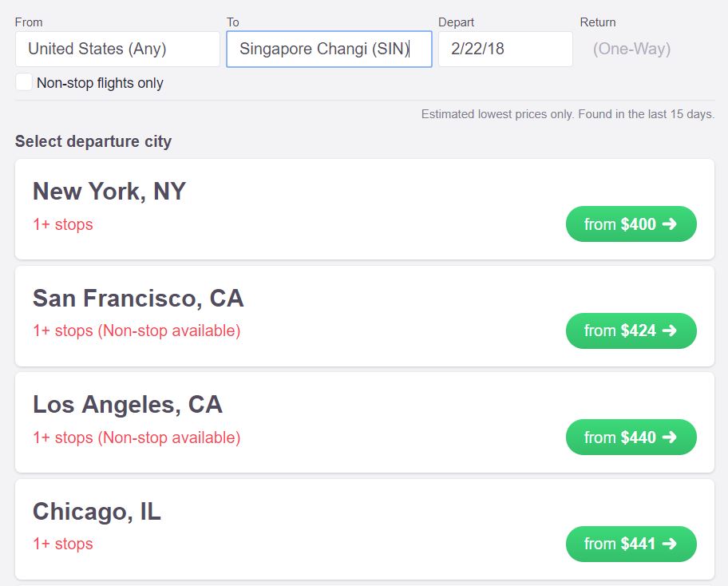
Task: Open the From field United States (Any)
Action: tap(117, 49)
